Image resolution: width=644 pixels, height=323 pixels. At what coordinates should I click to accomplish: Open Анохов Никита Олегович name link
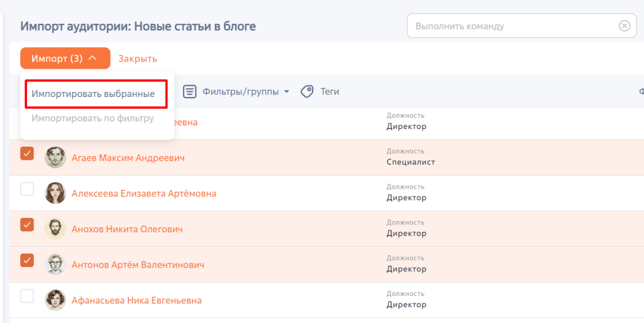[x=127, y=229]
